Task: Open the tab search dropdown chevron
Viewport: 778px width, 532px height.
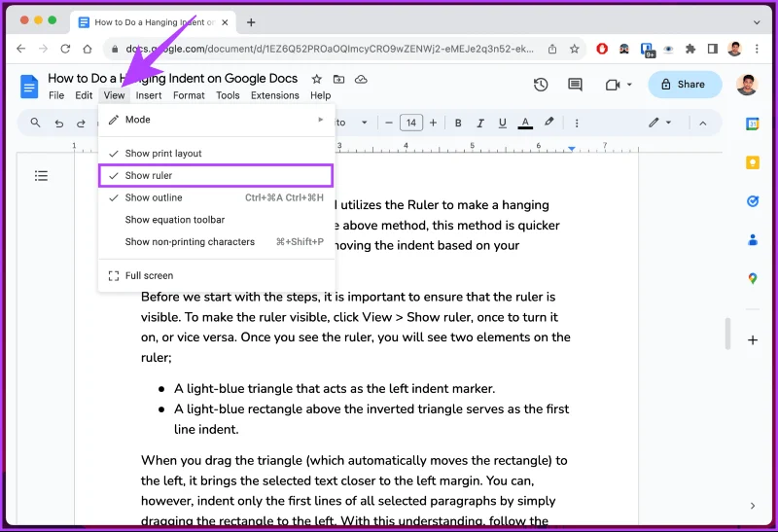Action: pyautogui.click(x=757, y=22)
